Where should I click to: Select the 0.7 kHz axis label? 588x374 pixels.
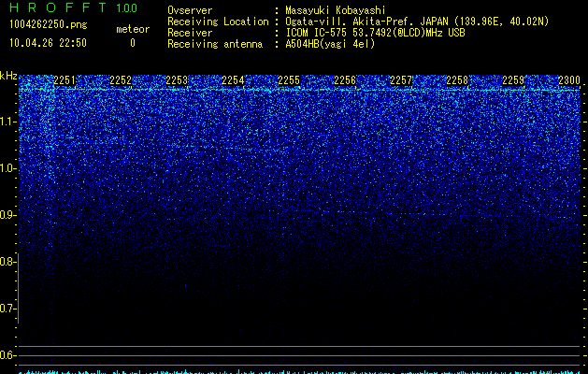pyautogui.click(x=7, y=309)
